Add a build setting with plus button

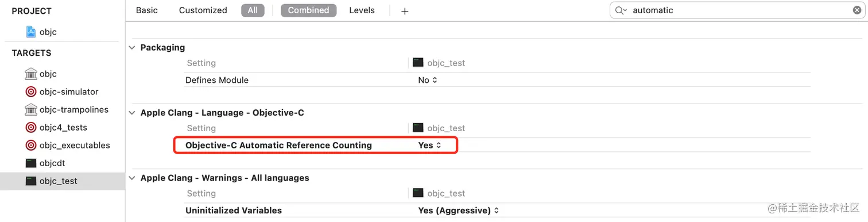(405, 11)
